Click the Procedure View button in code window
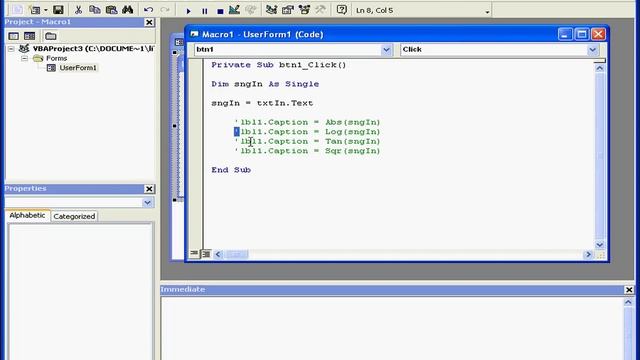 [194, 254]
